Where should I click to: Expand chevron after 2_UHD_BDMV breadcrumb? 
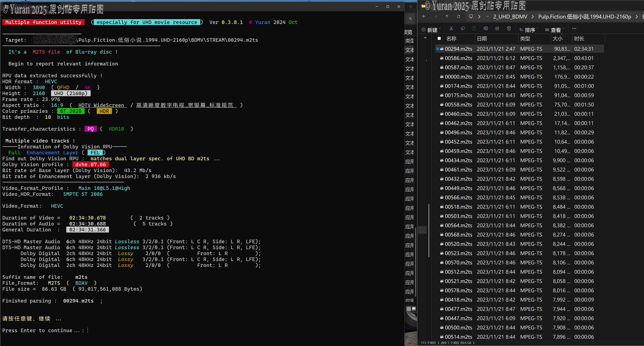pos(533,17)
